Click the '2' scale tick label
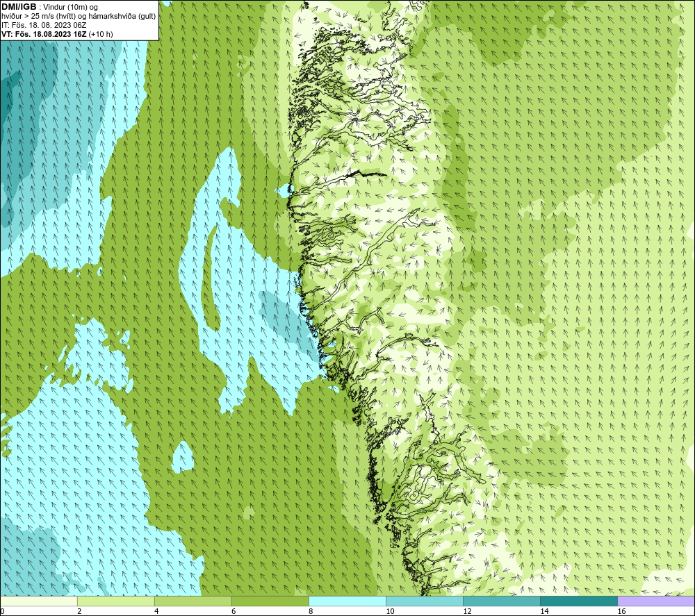The image size is (695, 616). (79, 612)
